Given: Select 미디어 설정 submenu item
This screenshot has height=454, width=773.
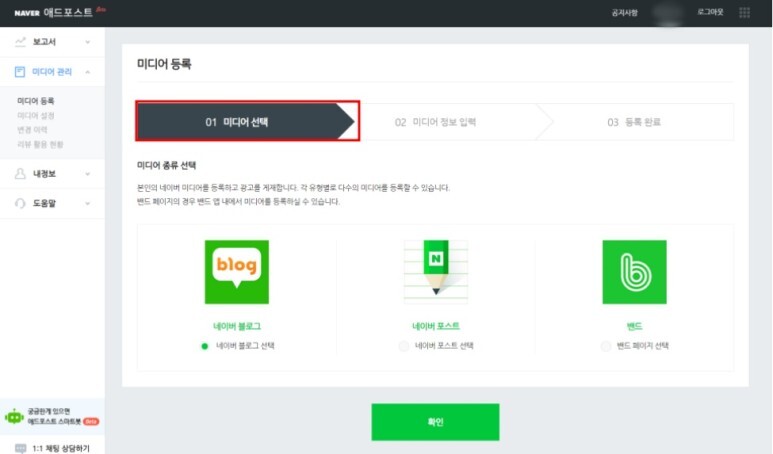Looking at the screenshot, I should point(35,115).
